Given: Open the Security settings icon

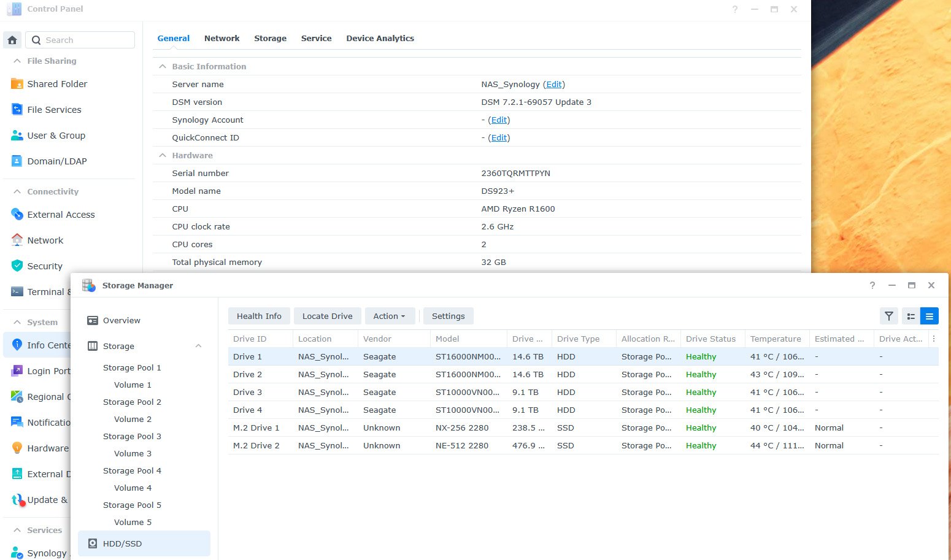Looking at the screenshot, I should tap(17, 266).
